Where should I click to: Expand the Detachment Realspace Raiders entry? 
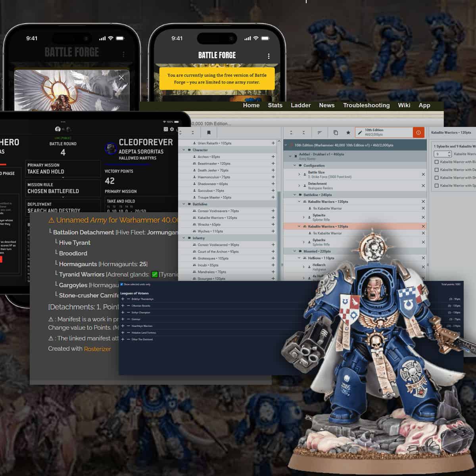pyautogui.click(x=299, y=186)
